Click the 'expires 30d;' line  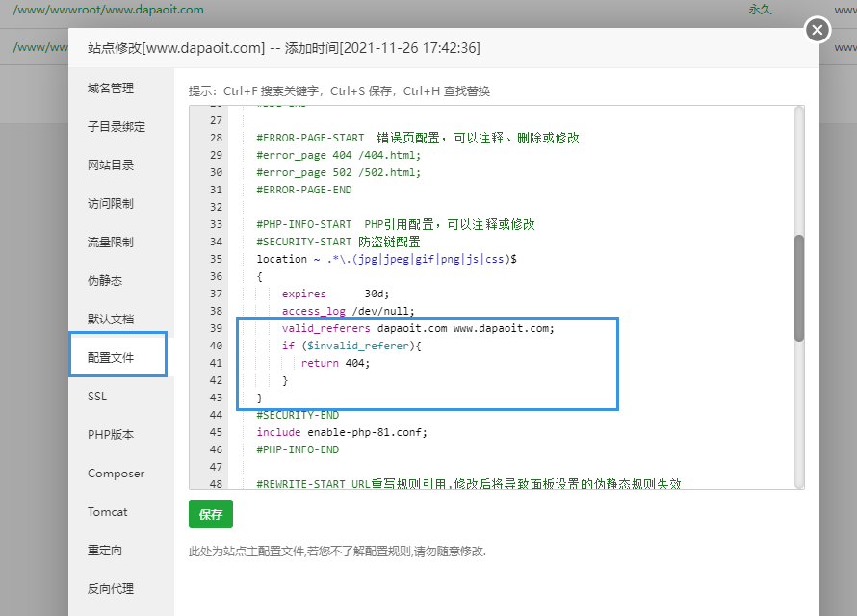[335, 294]
